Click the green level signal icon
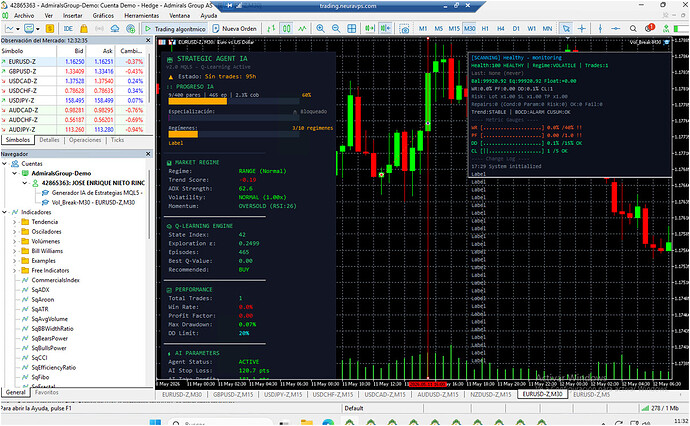This screenshot has height=426, width=690. coord(666,29)
